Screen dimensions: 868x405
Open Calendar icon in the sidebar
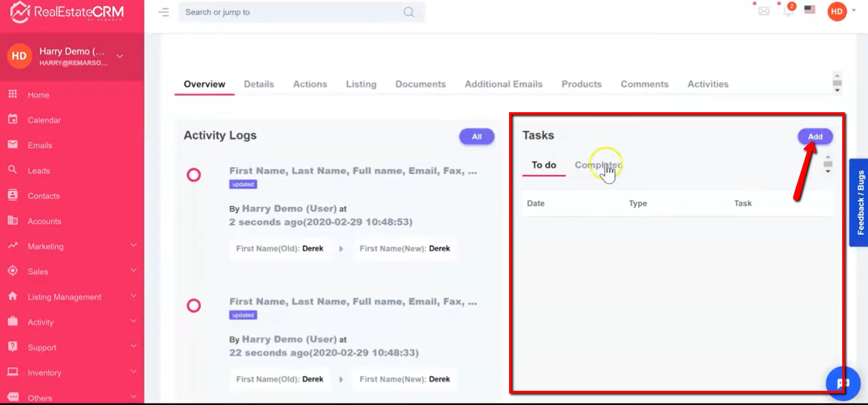coord(12,120)
